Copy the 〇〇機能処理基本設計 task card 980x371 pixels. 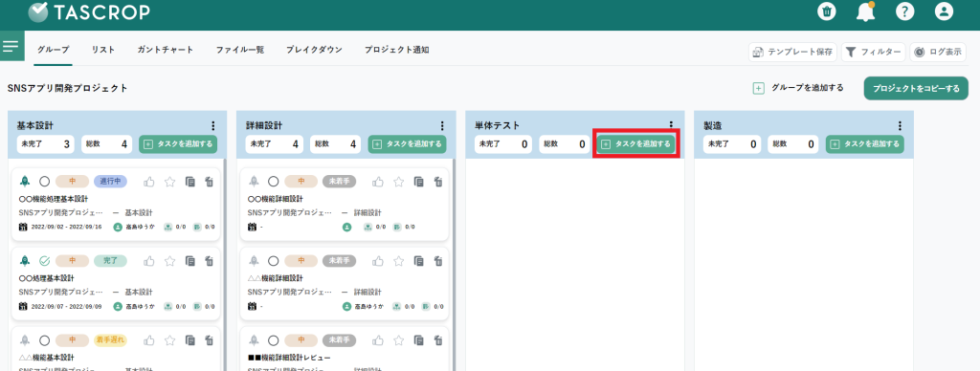(x=190, y=182)
